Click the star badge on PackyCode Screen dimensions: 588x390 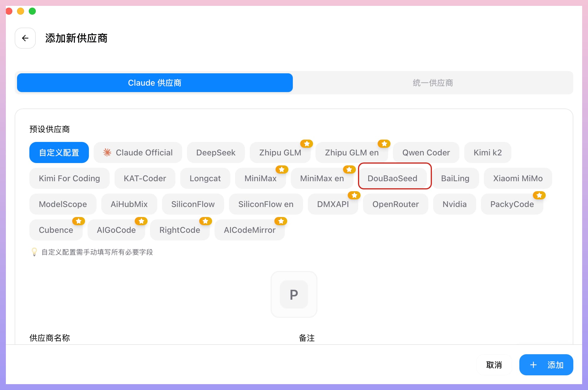point(539,195)
